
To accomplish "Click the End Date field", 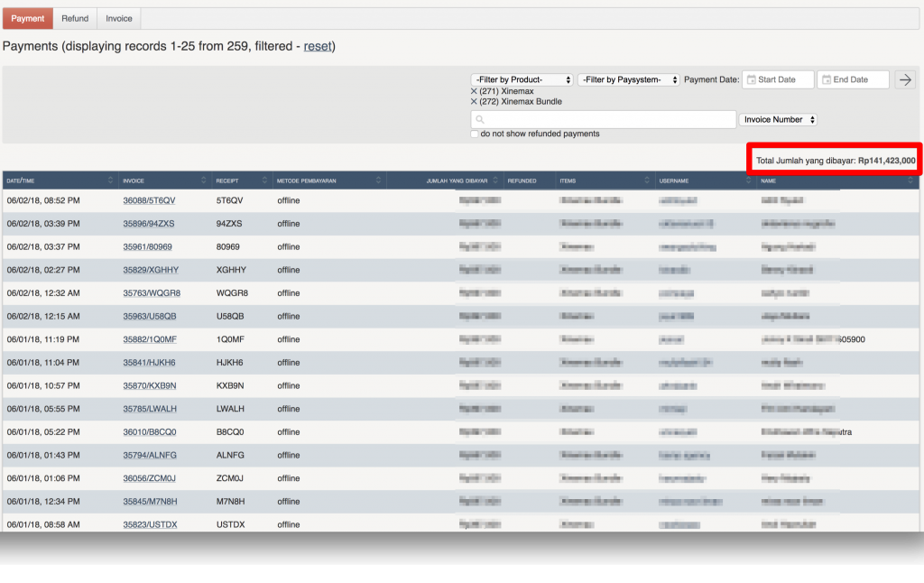I will (x=853, y=79).
